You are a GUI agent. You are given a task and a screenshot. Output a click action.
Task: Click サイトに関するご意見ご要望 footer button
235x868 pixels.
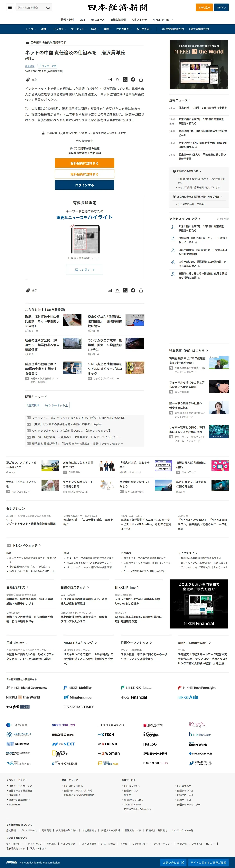[208, 862]
